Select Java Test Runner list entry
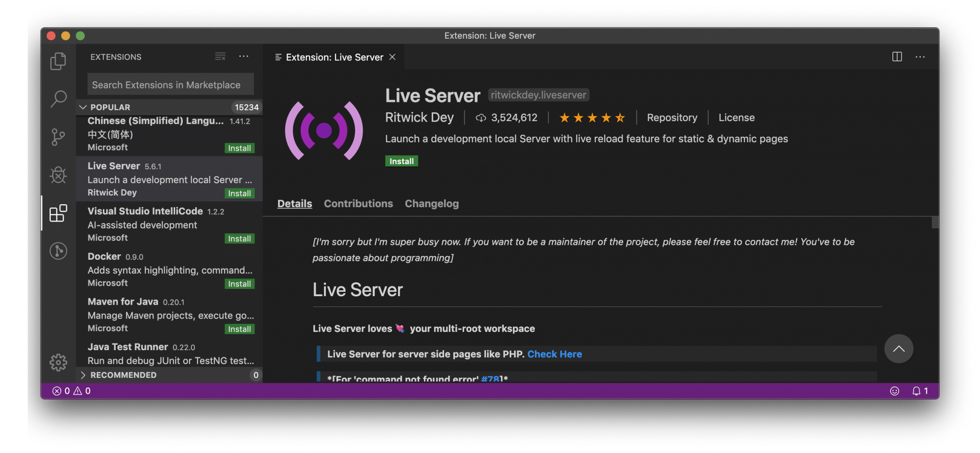This screenshot has height=453, width=980. point(169,353)
